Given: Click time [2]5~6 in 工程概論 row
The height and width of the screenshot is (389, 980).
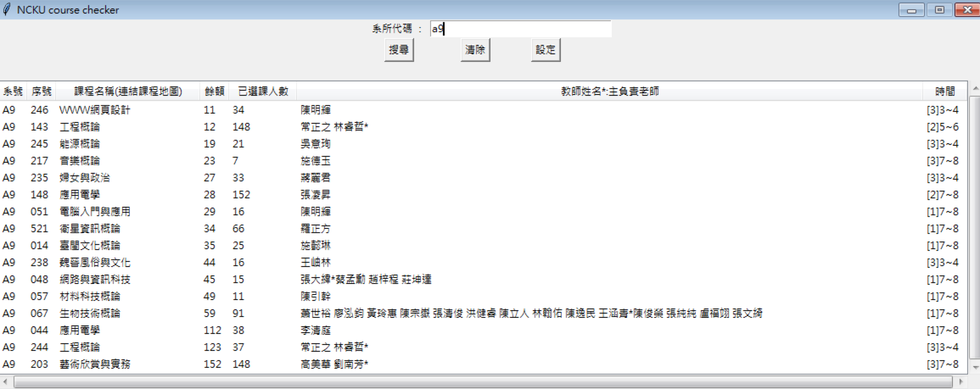Looking at the screenshot, I should [942, 127].
